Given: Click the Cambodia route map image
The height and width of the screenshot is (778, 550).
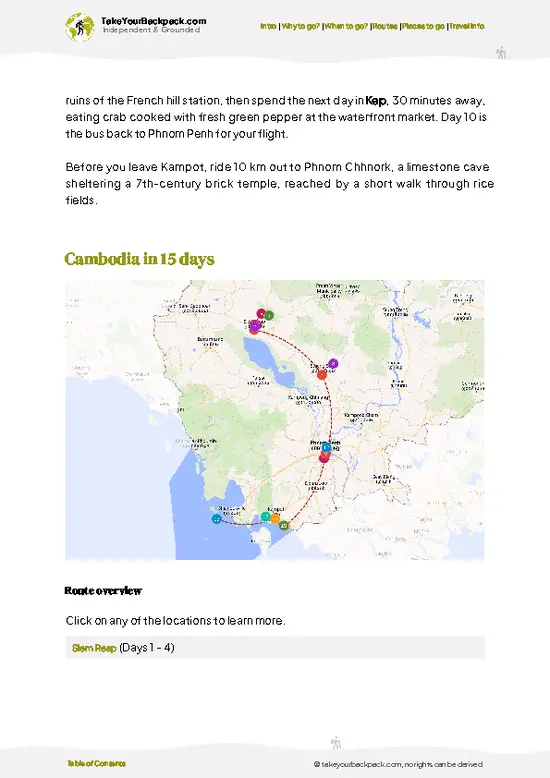Looking at the screenshot, I should coord(275,420).
